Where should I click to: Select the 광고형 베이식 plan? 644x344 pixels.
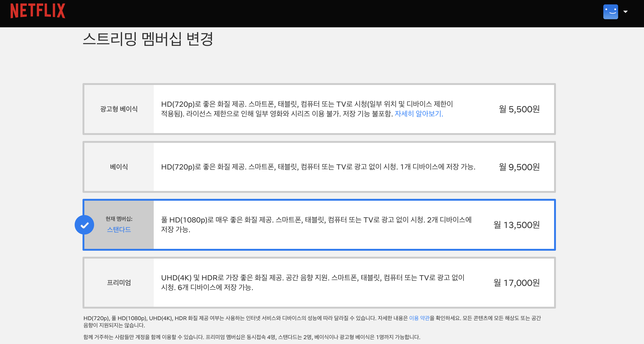(x=119, y=109)
